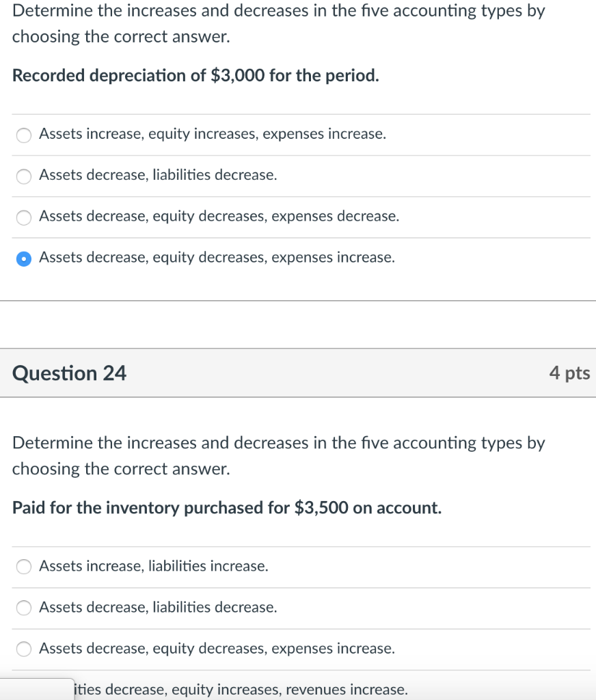The image size is (596, 700).
Task: Select radio option 'Assets increase, equity increases, expenses increase'
Action: [23, 135]
